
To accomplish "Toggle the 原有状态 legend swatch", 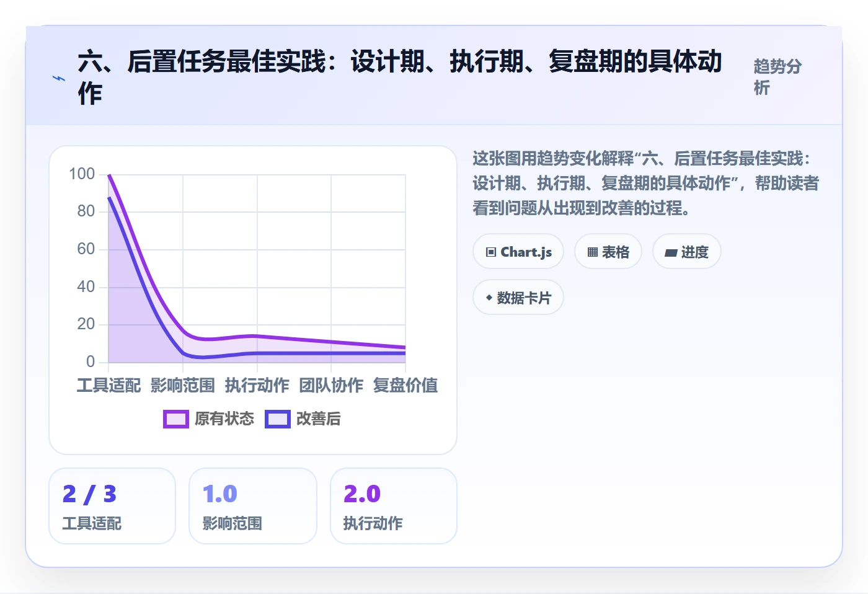I will (x=176, y=419).
